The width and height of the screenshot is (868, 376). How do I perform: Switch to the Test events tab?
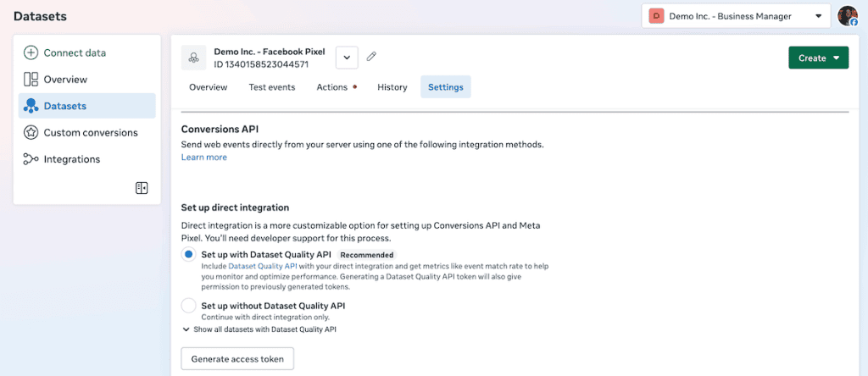272,87
